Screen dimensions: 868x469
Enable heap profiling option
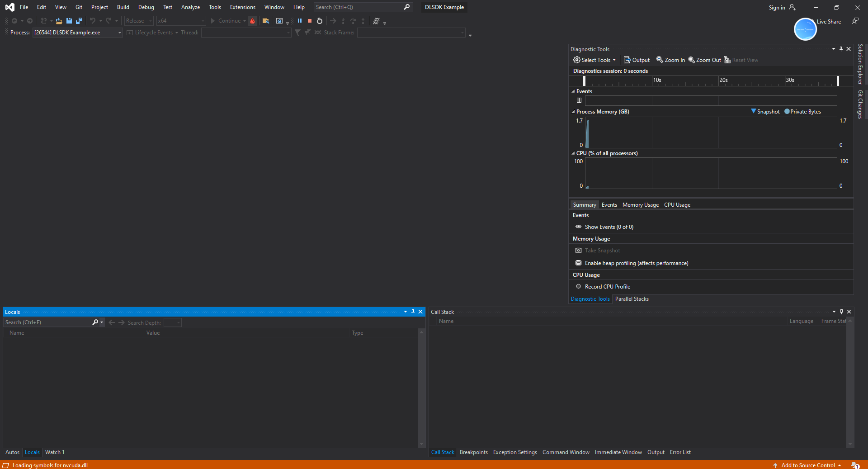tap(637, 263)
